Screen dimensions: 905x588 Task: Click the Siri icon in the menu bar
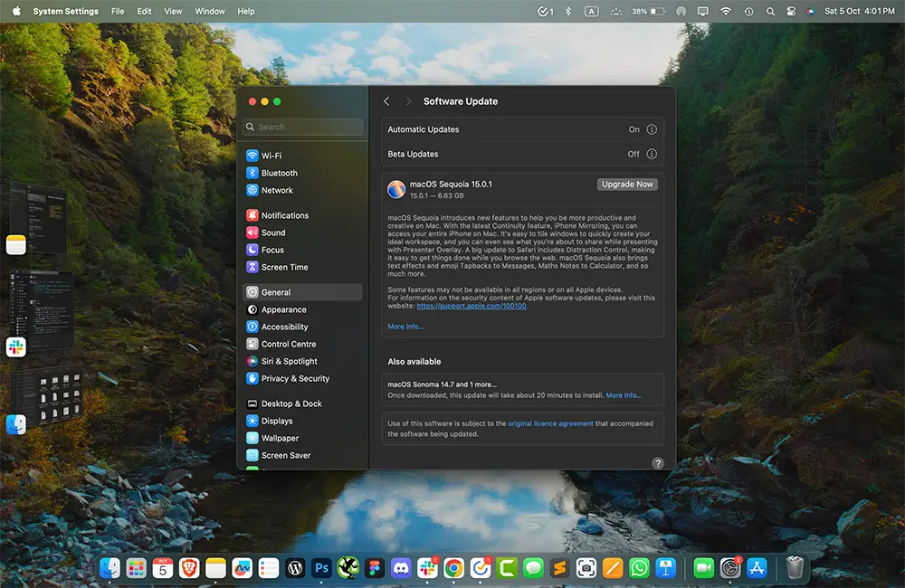pyautogui.click(x=811, y=11)
